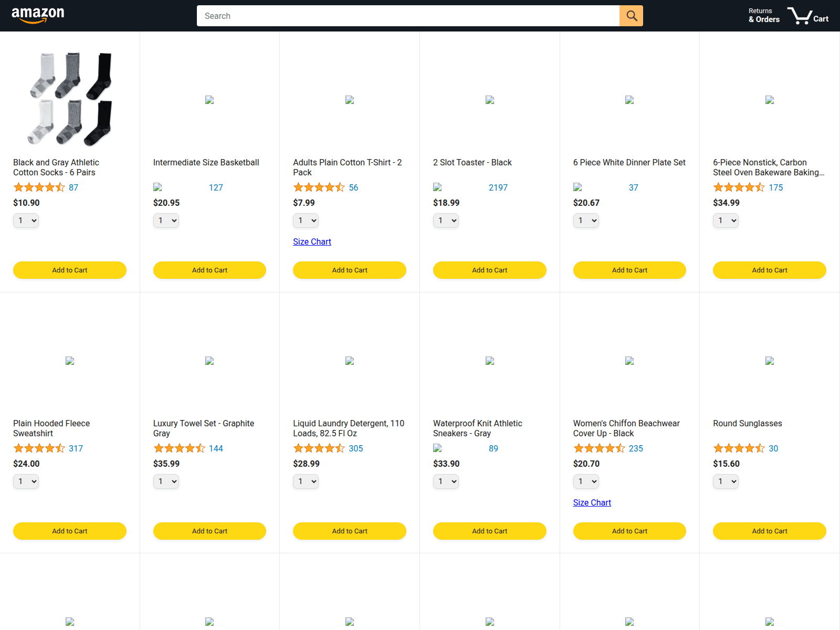This screenshot has width=840, height=630.
Task: Open Round Sunglasses product title
Action: (748, 424)
